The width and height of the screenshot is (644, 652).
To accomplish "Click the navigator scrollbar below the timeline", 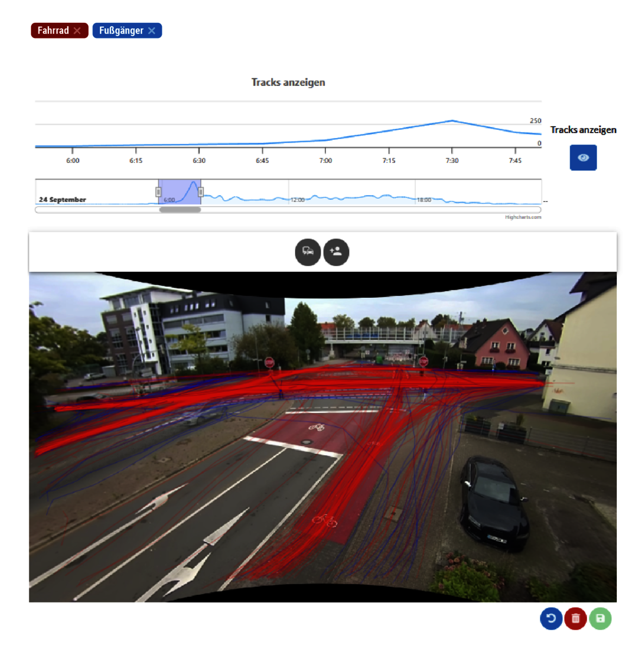I will 179,209.
